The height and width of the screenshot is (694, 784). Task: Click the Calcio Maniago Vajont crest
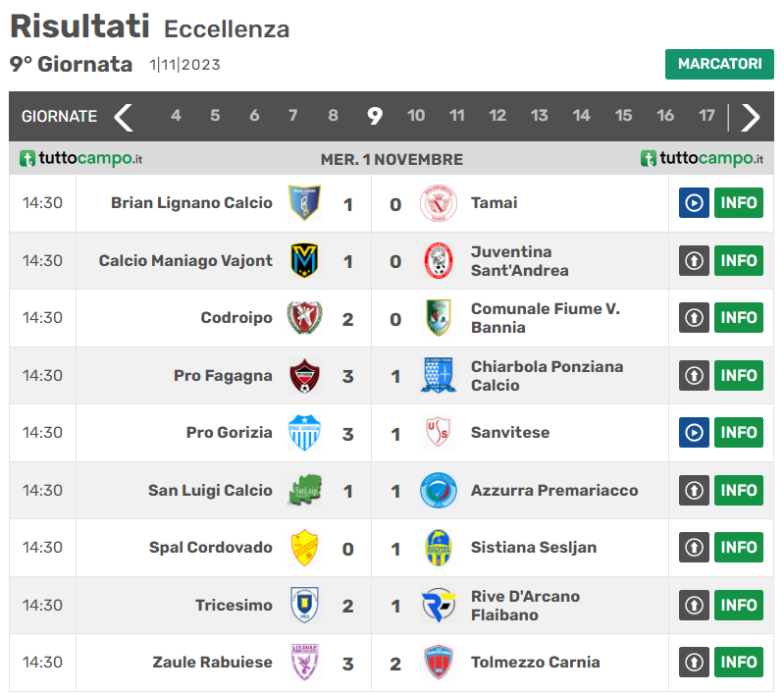(304, 261)
